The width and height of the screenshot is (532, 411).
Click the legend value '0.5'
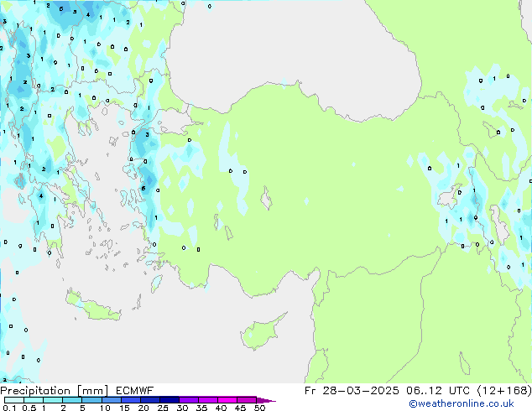pyautogui.click(x=29, y=408)
